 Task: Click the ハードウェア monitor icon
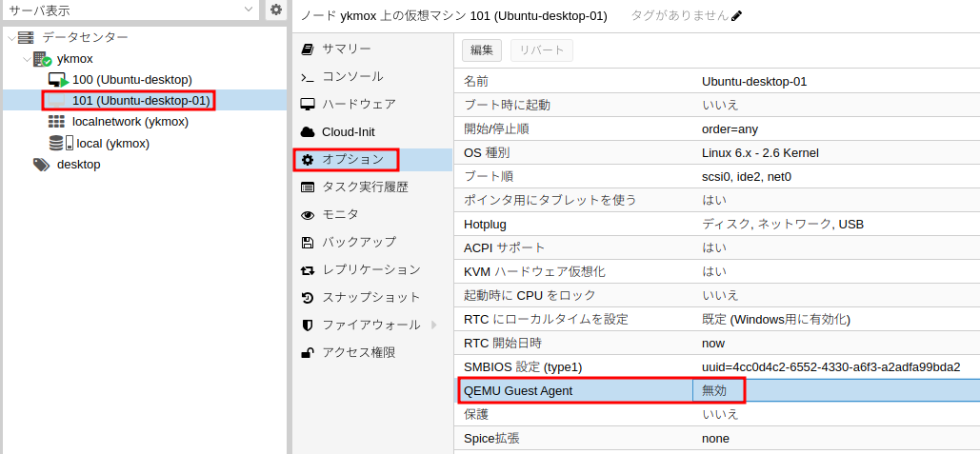[x=307, y=105]
